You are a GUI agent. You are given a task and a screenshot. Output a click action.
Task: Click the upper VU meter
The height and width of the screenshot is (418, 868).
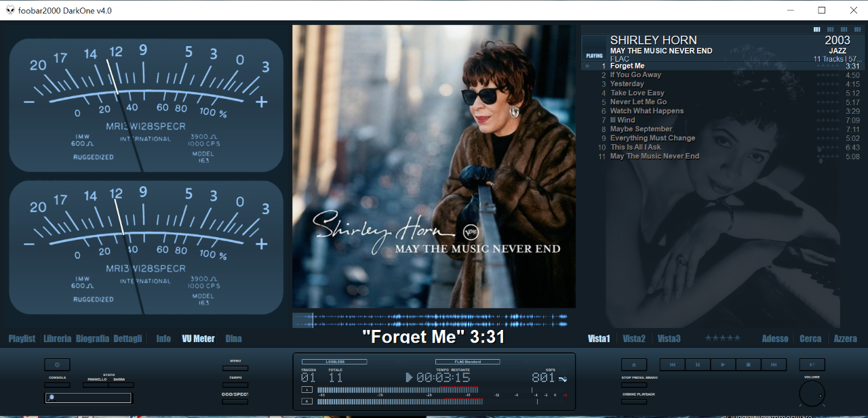click(x=146, y=105)
